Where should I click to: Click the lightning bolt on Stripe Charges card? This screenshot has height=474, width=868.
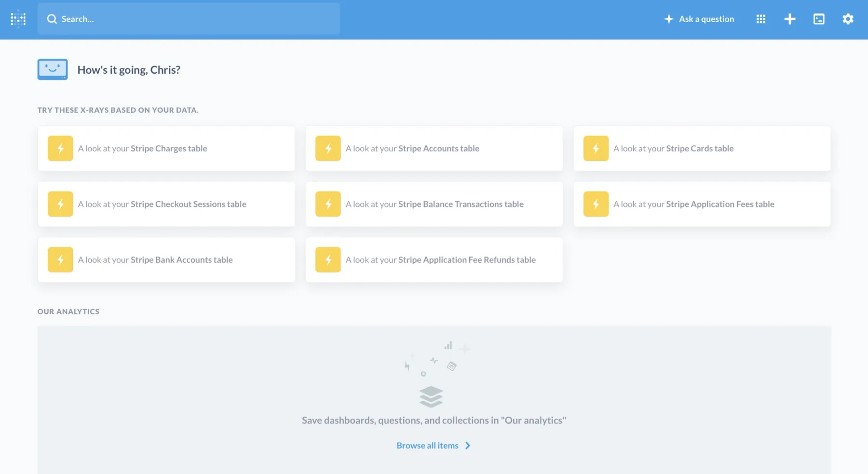pos(60,148)
